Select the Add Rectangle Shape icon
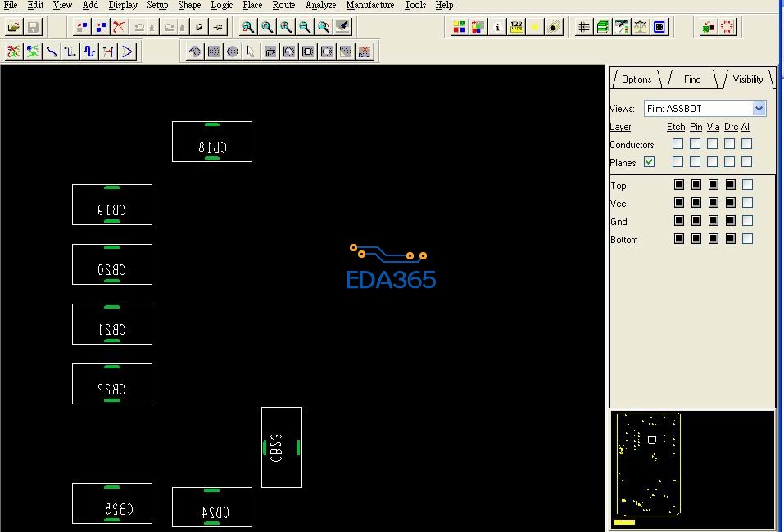The height and width of the screenshot is (532, 784). (214, 52)
